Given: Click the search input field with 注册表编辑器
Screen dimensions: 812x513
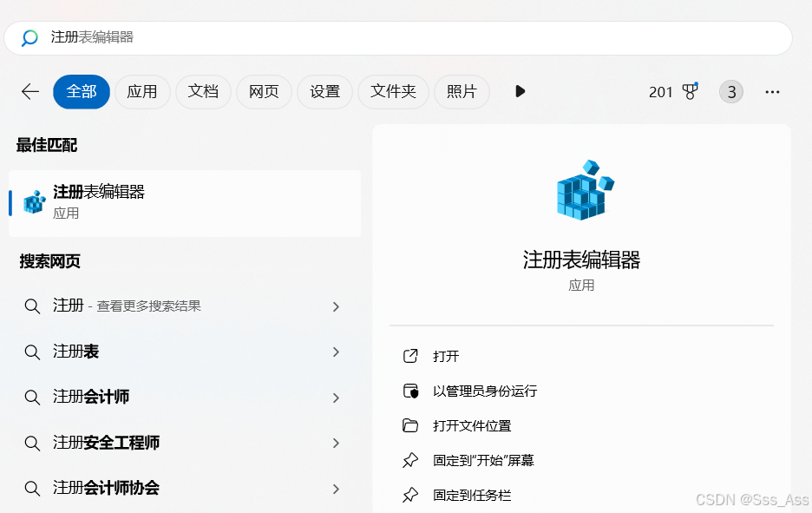Looking at the screenshot, I should pos(397,38).
